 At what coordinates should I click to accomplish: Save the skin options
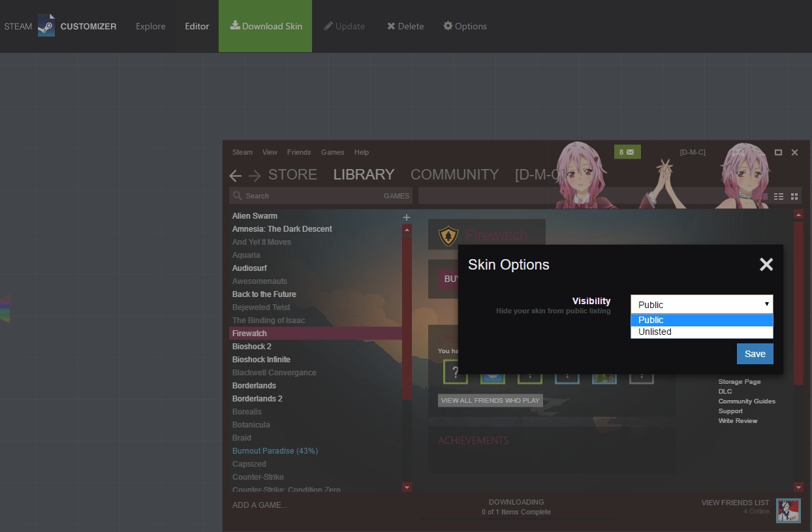click(x=755, y=354)
